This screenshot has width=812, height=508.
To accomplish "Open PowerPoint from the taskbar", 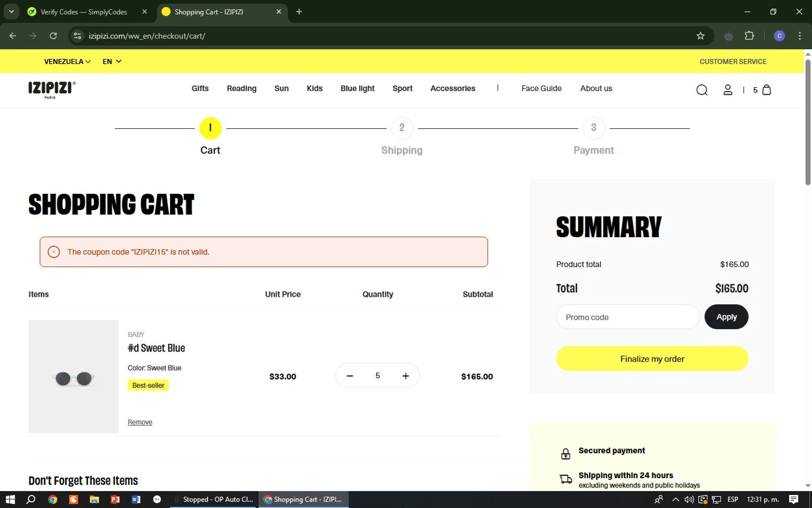I will 115,499.
